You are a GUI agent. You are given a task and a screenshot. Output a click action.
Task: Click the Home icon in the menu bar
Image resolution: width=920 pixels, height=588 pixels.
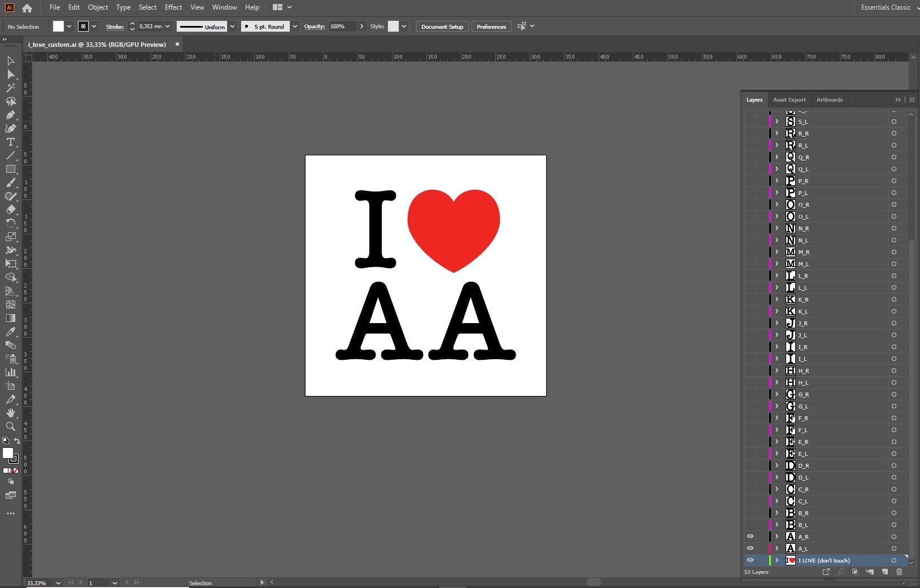tap(27, 8)
